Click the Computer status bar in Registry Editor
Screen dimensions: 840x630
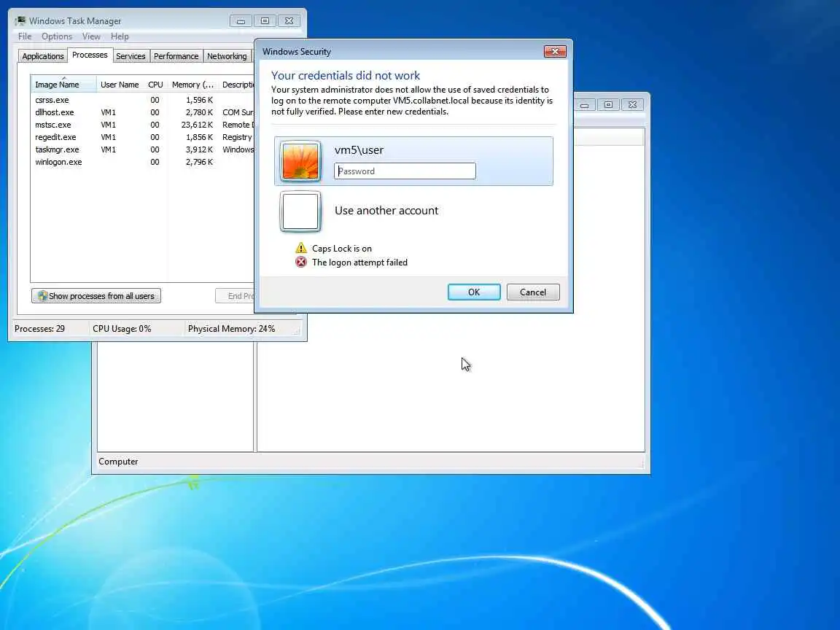click(370, 462)
